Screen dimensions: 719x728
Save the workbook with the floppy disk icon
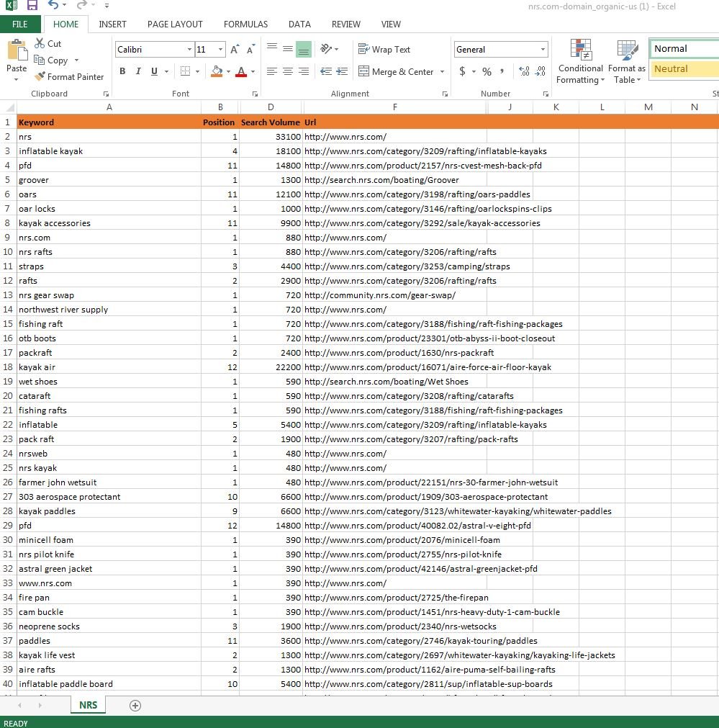32,6
